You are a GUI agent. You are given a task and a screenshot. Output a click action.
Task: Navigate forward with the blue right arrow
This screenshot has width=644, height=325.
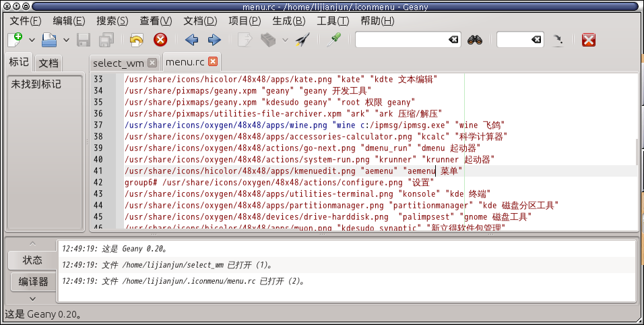[x=214, y=40]
